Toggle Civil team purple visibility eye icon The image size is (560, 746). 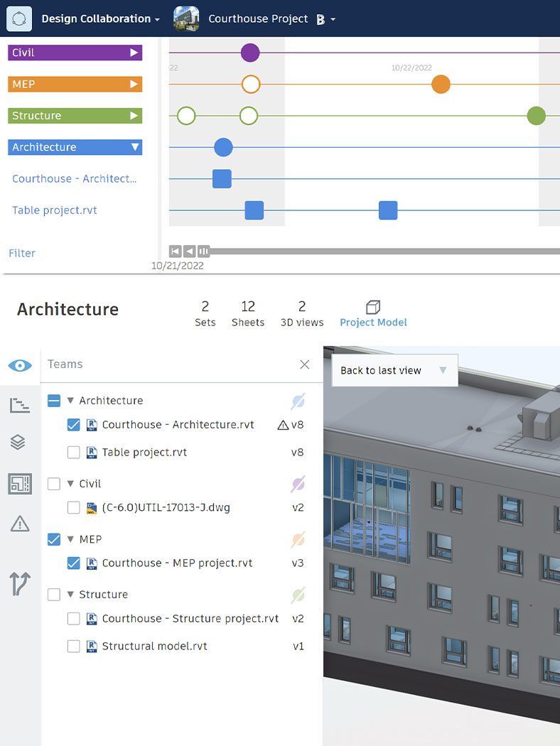(x=298, y=485)
